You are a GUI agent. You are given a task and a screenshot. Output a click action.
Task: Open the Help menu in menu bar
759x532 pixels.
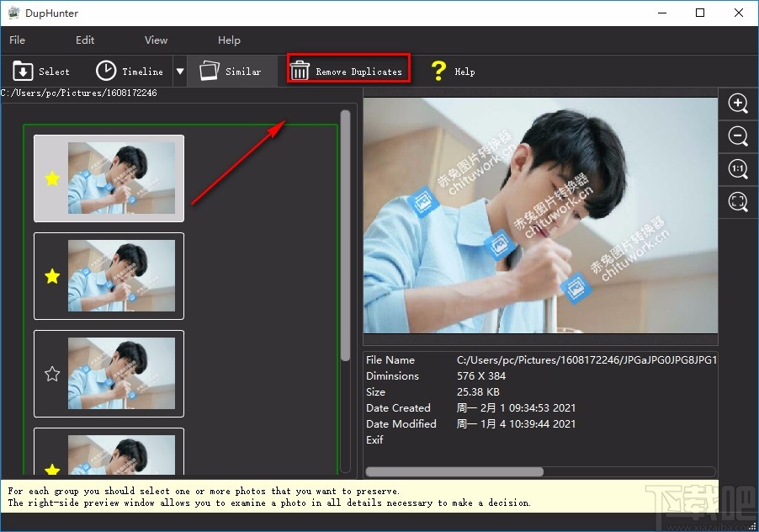coord(229,40)
